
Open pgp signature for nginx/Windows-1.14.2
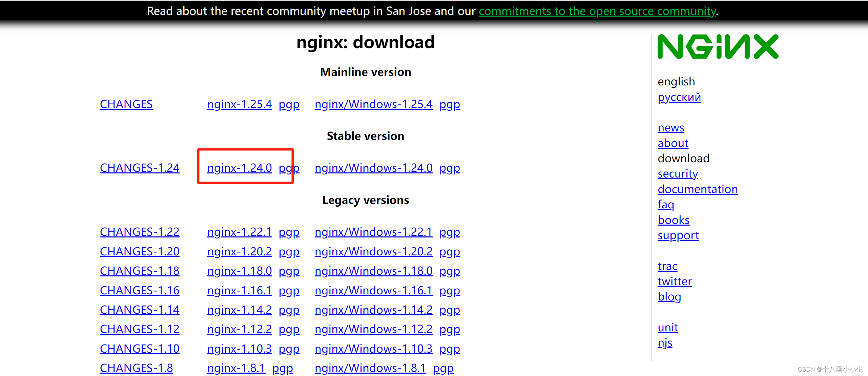[x=450, y=310]
